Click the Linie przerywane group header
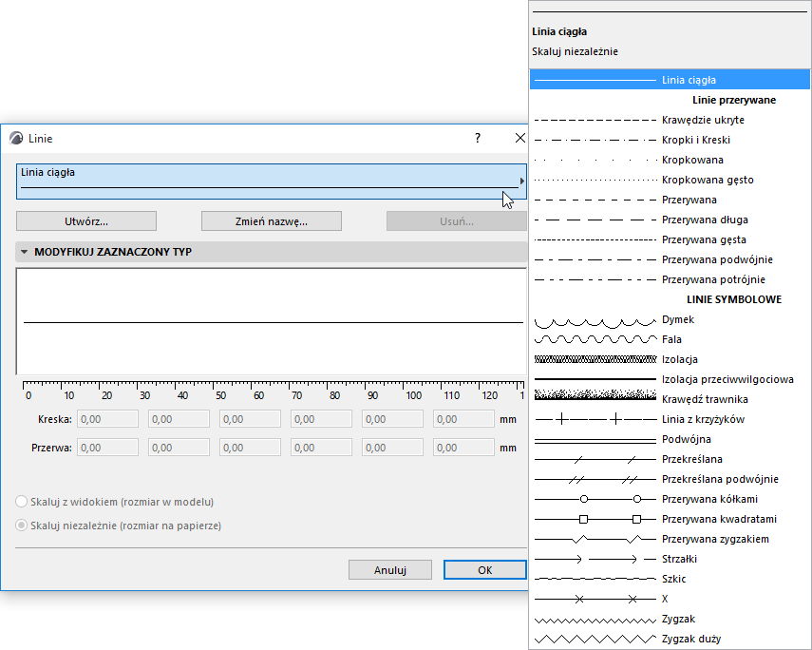The width and height of the screenshot is (812, 650). [734, 100]
